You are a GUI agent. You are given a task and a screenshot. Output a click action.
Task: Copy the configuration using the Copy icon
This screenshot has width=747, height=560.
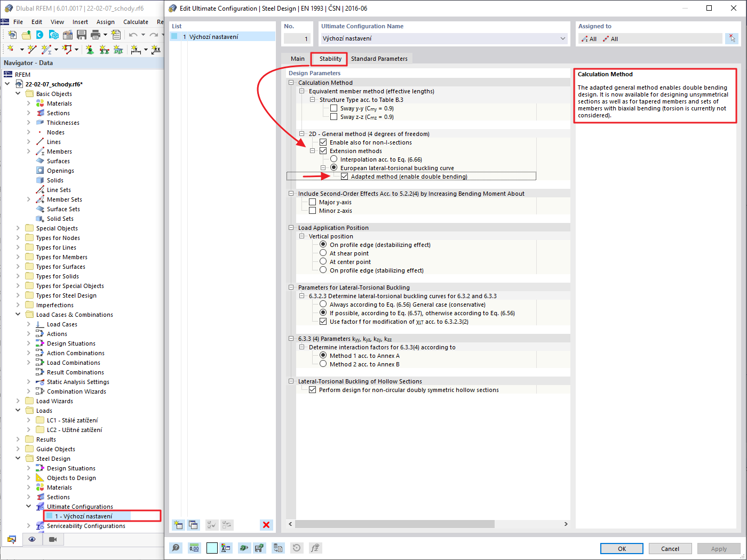(x=194, y=525)
